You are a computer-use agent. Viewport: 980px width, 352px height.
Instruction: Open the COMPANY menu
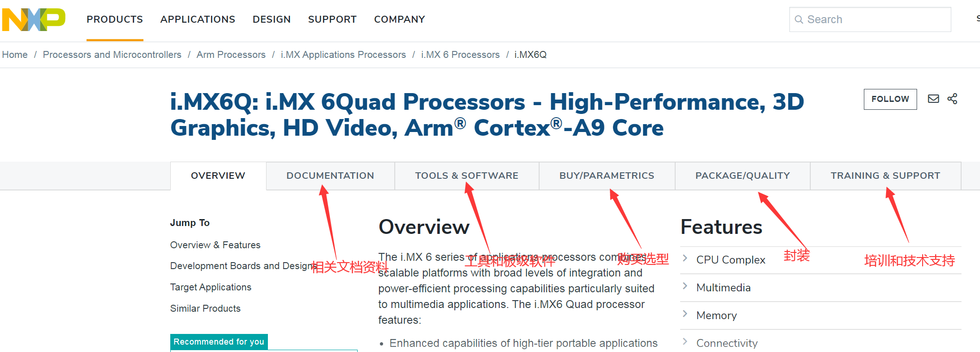(x=399, y=19)
